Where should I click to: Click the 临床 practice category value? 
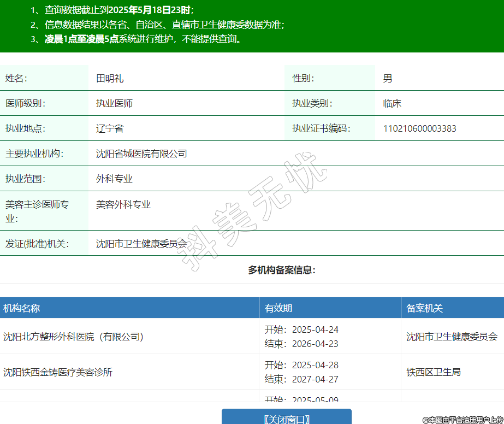pos(392,103)
